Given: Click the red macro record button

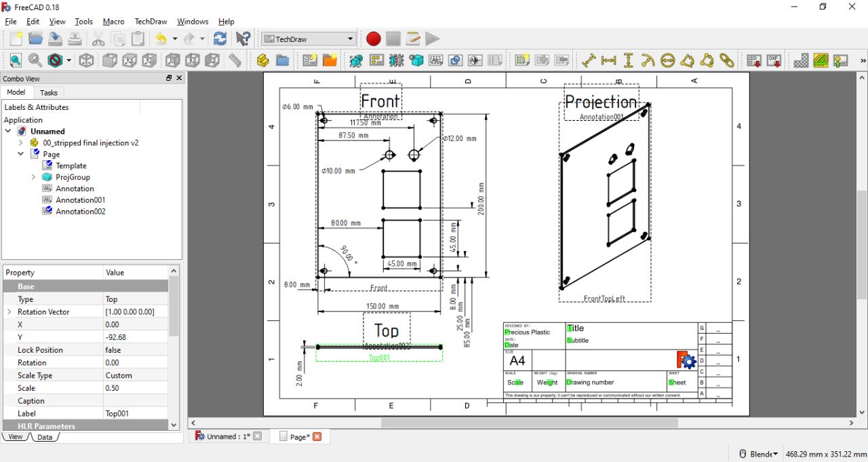Looking at the screenshot, I should pyautogui.click(x=373, y=39).
